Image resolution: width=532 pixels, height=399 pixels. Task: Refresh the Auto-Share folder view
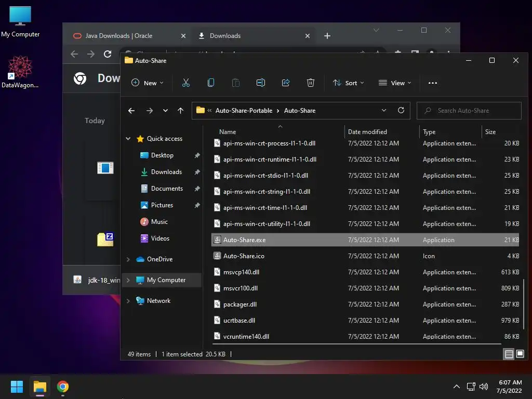click(x=401, y=111)
